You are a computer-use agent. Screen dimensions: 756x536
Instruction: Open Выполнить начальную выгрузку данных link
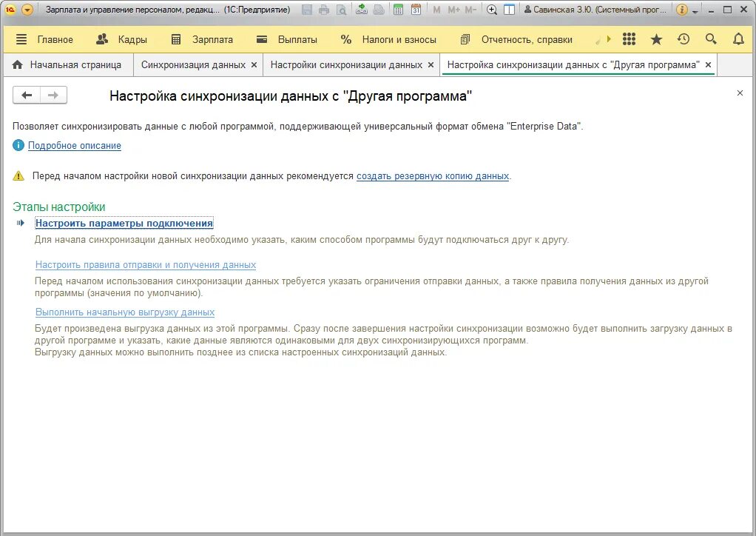point(125,312)
